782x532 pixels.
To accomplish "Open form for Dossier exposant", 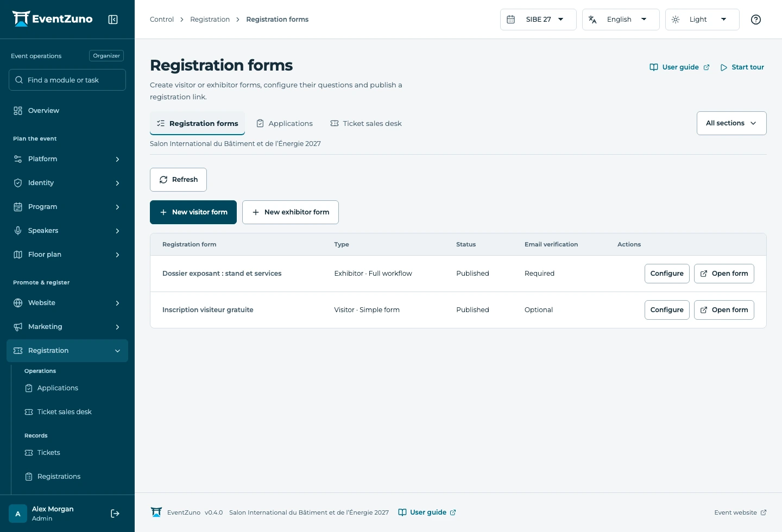I will tap(724, 274).
